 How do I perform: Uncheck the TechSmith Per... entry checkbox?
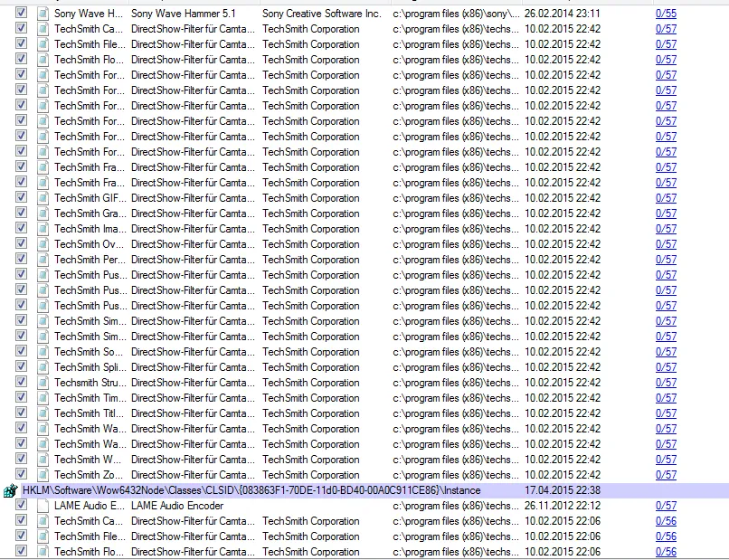pyautogui.click(x=21, y=259)
